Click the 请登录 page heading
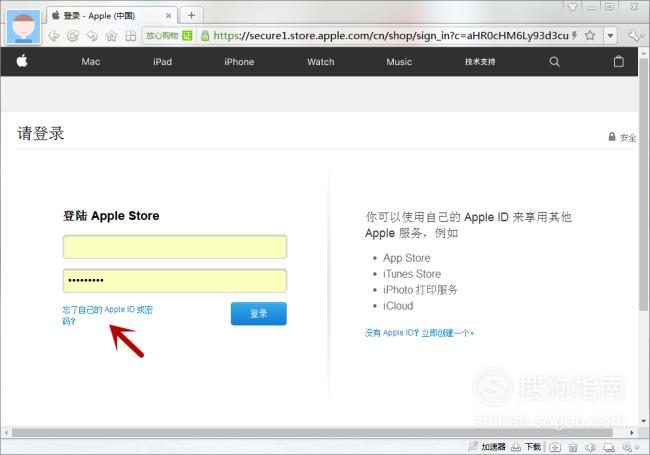 [41, 133]
